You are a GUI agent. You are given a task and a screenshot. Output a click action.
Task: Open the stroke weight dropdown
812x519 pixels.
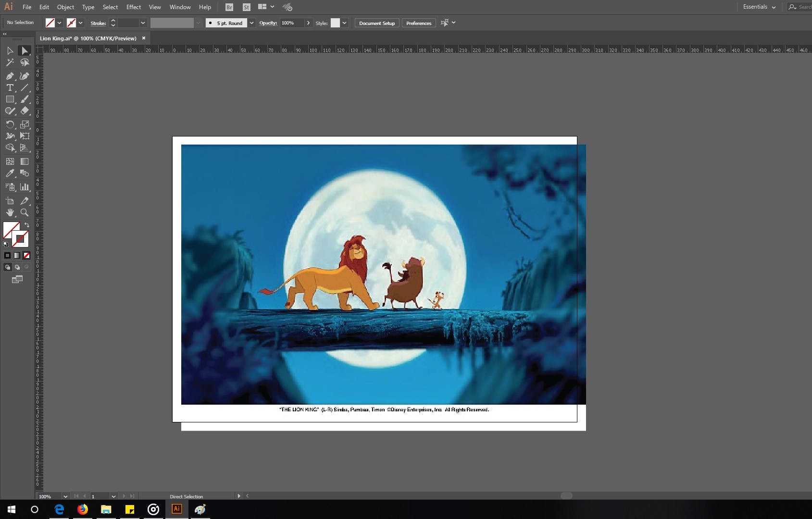coord(143,23)
